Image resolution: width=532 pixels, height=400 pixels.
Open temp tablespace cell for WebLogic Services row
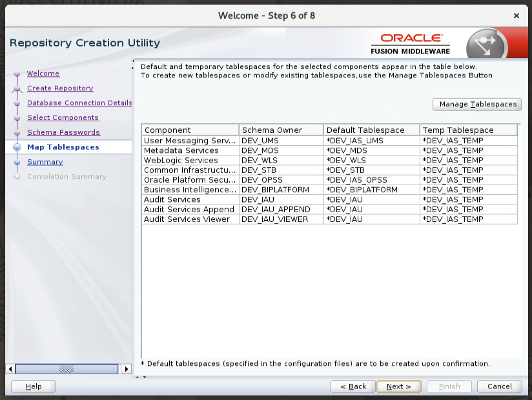(x=468, y=161)
